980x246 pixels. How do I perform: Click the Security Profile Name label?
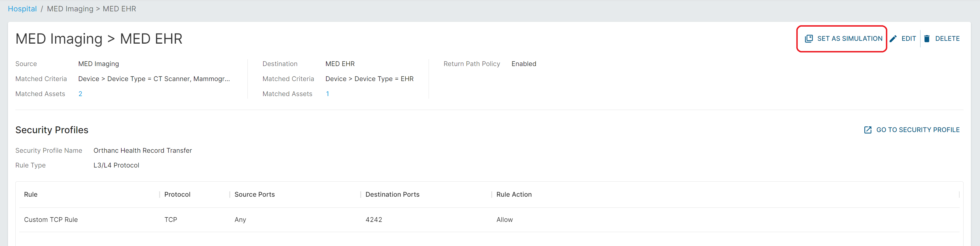pyautogui.click(x=49, y=150)
